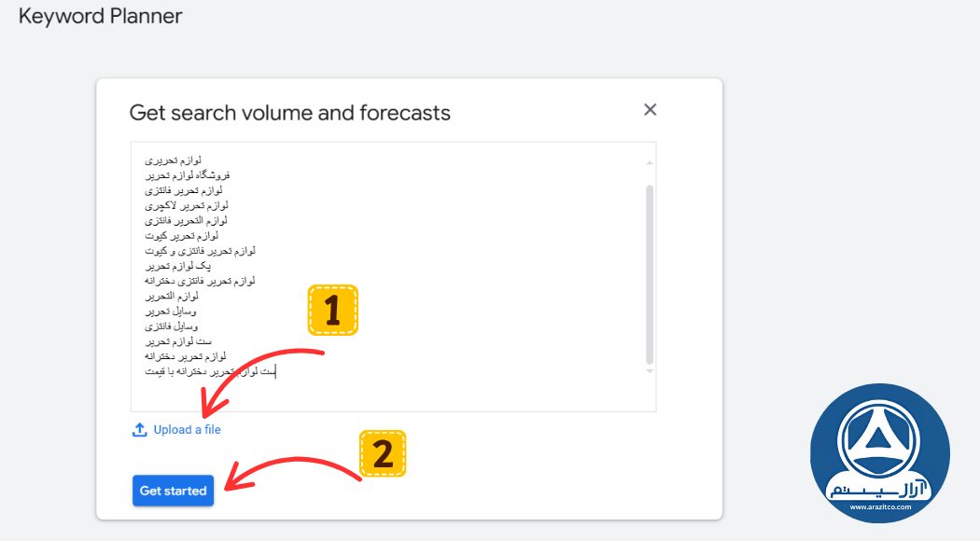
Task: Click the round blue Arazitco logo
Action: [879, 453]
